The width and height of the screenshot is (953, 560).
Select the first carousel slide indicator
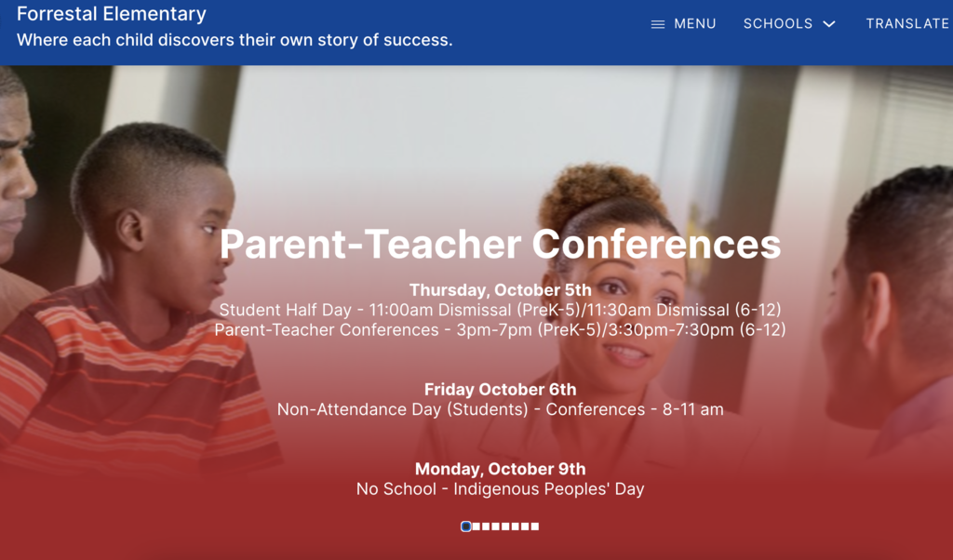(x=466, y=527)
